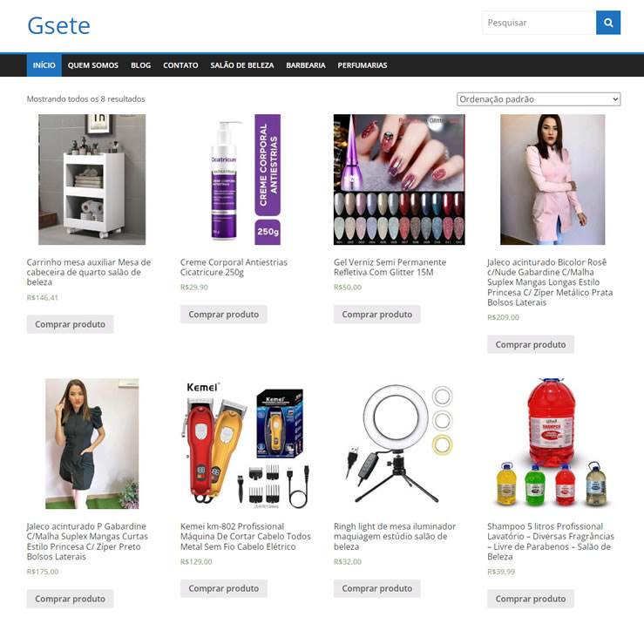
Task: Go to the Início menu item
Action: click(44, 65)
